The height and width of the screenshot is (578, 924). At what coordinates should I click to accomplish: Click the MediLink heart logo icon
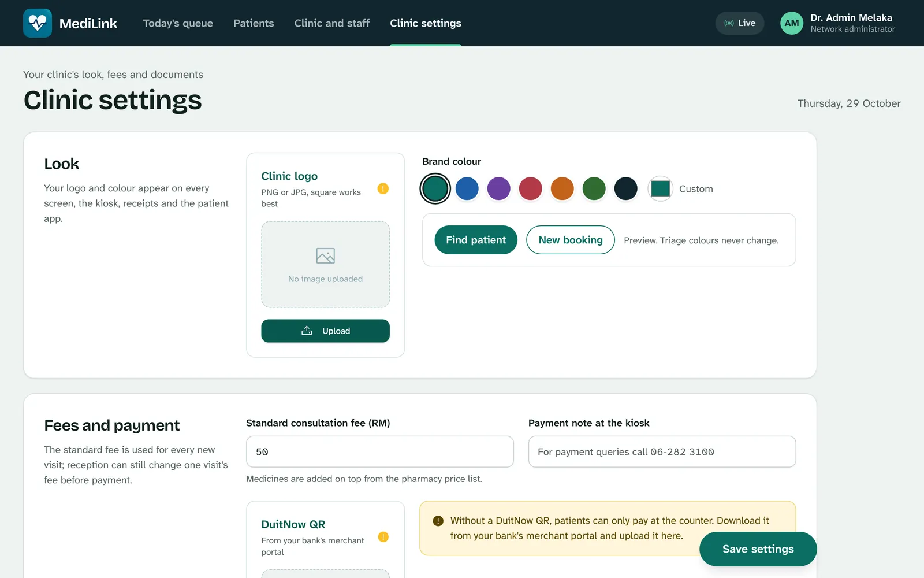tap(38, 23)
